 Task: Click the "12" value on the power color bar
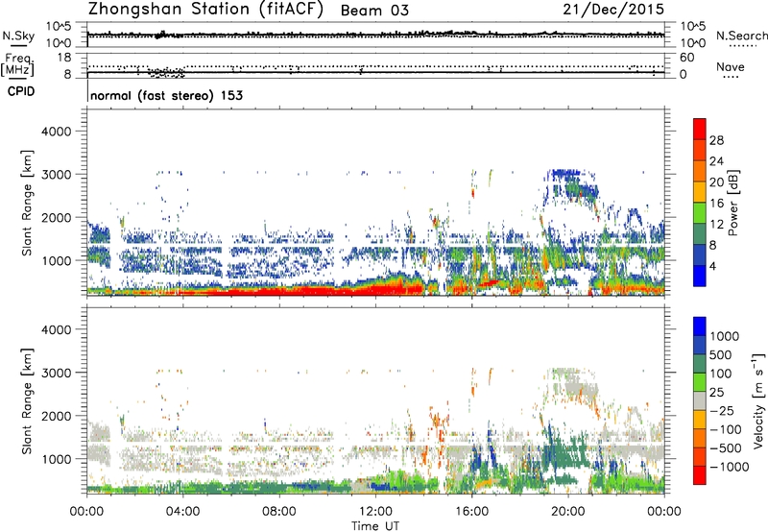coord(716,225)
